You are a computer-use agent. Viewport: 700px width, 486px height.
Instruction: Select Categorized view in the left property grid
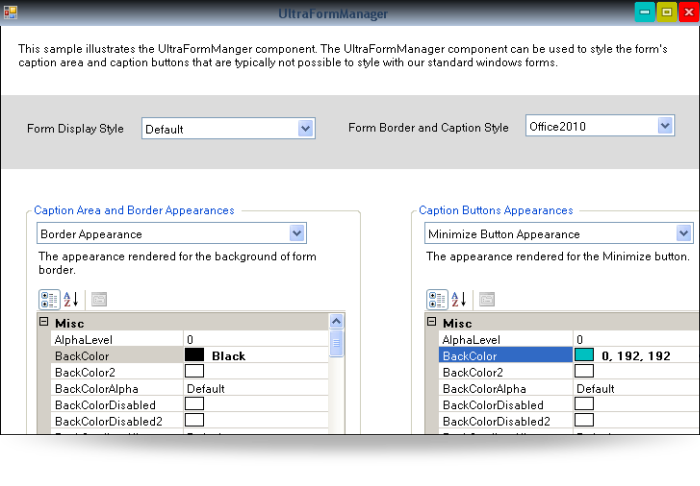click(49, 299)
